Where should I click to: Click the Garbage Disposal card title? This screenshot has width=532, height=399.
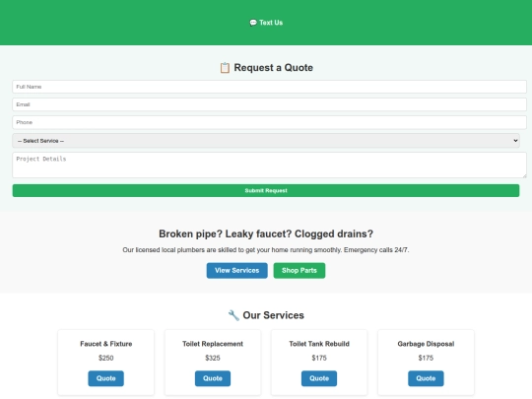tap(426, 344)
